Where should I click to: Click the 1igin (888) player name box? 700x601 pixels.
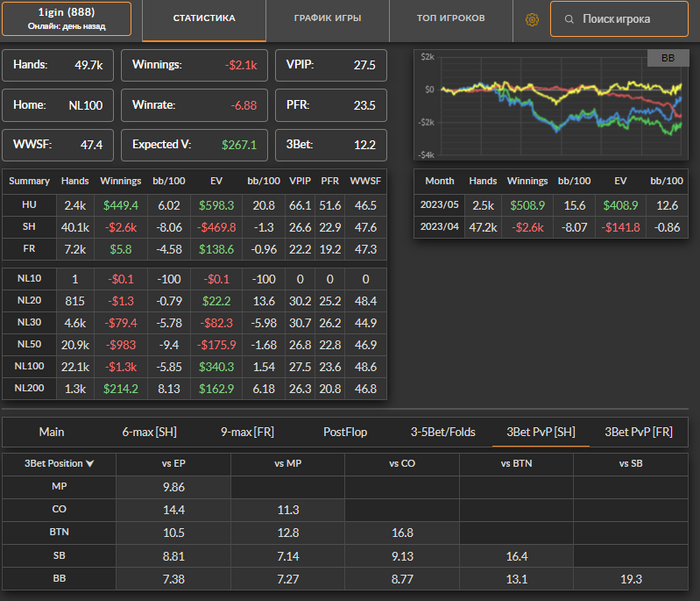pyautogui.click(x=66, y=19)
